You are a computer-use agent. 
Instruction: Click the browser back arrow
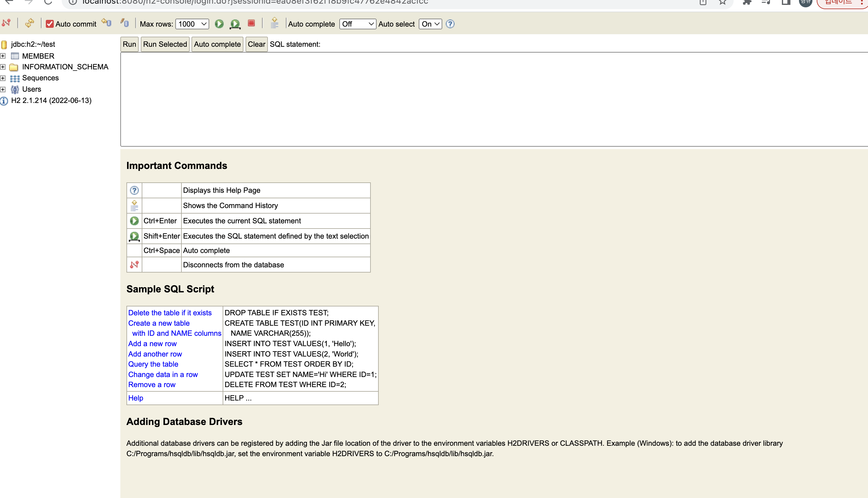(x=9, y=2)
